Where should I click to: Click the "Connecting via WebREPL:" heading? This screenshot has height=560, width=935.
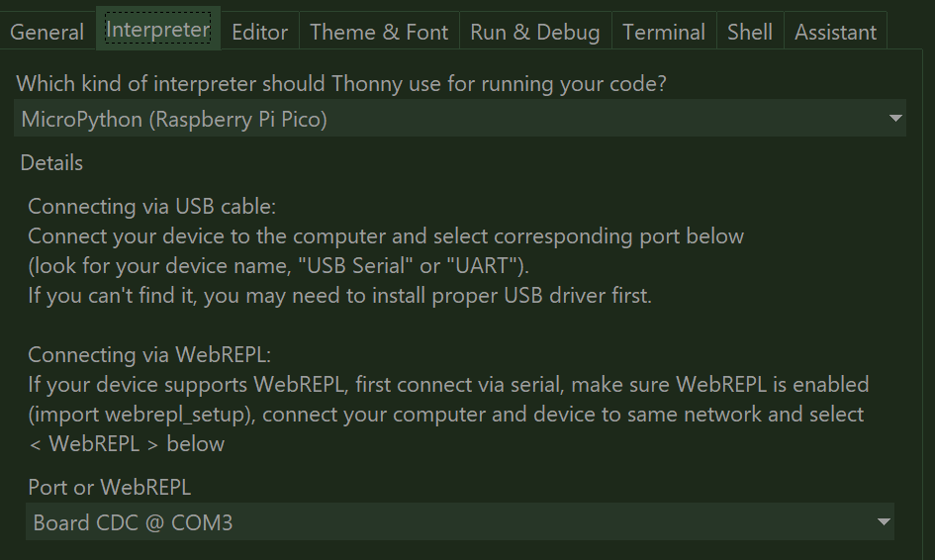[148, 354]
